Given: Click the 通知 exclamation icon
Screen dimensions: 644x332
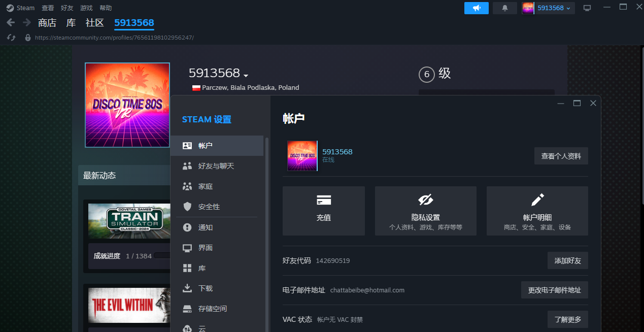Looking at the screenshot, I should [187, 227].
